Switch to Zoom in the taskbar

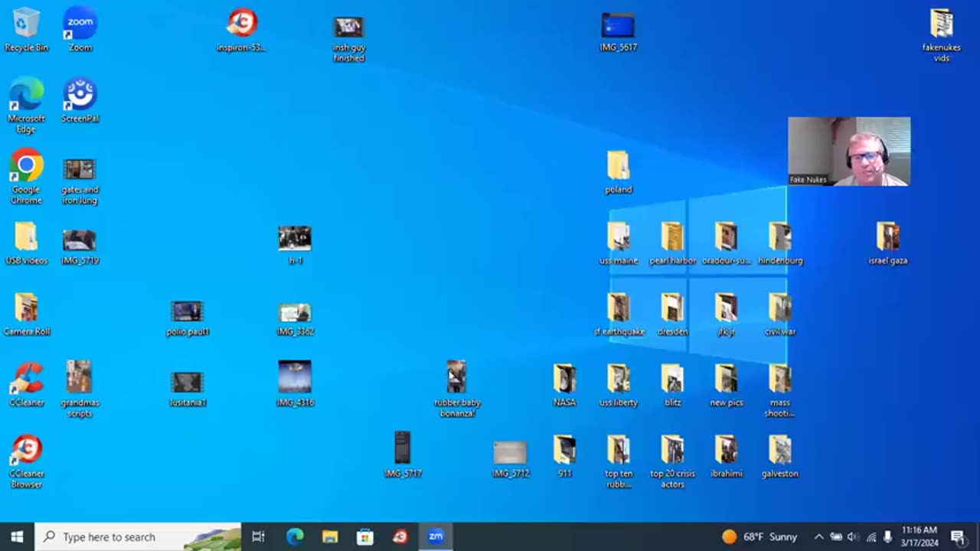pos(436,536)
